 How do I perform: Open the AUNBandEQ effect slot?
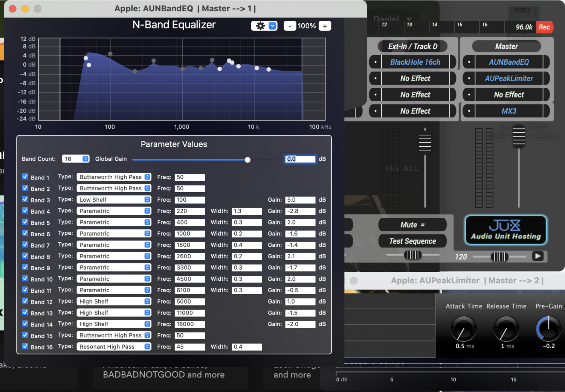click(x=508, y=62)
